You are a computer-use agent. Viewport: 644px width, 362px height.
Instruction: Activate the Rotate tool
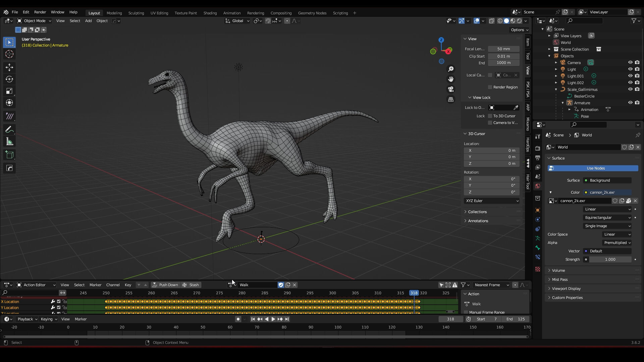tap(9, 79)
